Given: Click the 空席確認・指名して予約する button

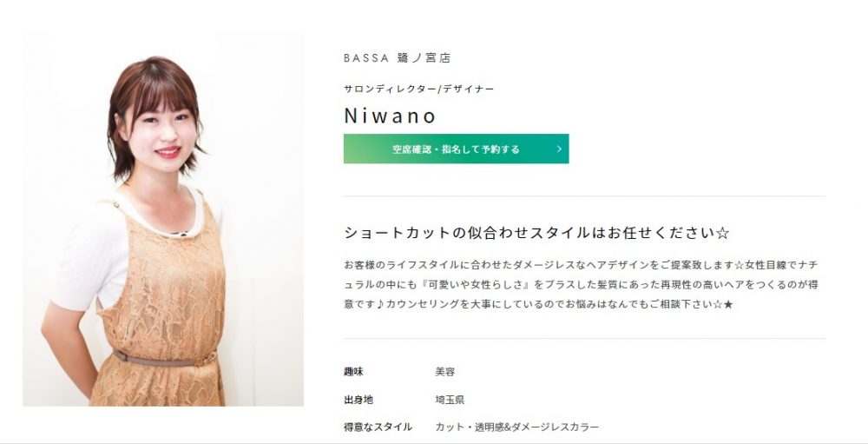Looking at the screenshot, I should pyautogui.click(x=457, y=149).
